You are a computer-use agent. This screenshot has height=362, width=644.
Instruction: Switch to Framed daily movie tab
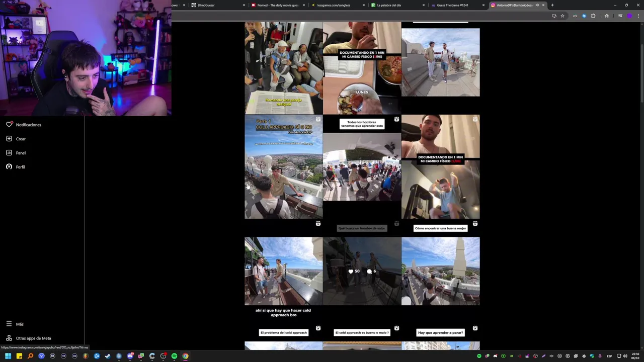279,5
